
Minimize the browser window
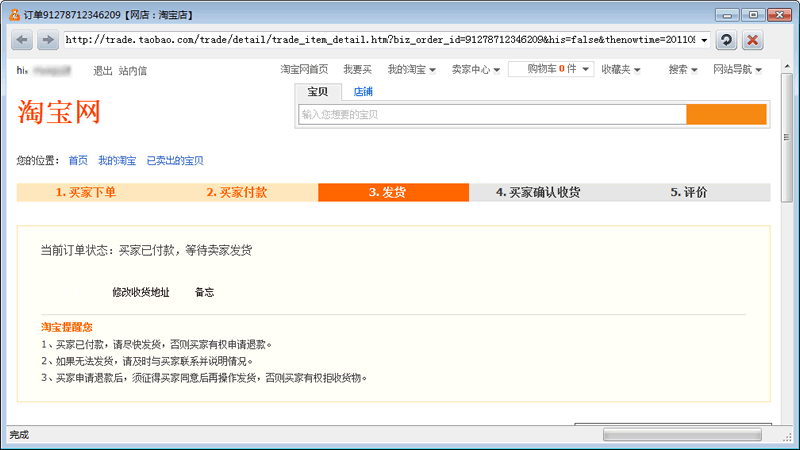[727, 15]
